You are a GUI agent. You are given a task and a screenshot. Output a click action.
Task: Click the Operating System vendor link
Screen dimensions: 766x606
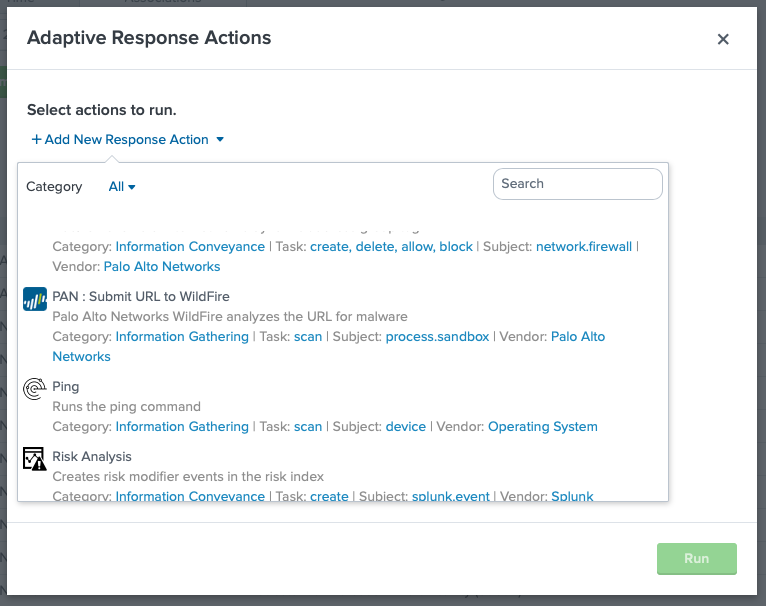click(x=542, y=427)
